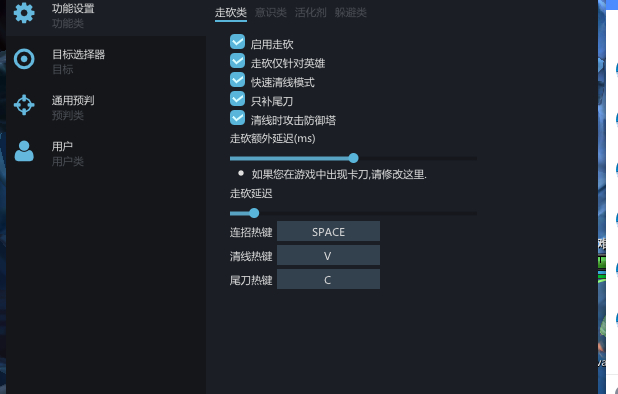Uncheck 清线时攻击防御塔 checkbox

(x=237, y=117)
